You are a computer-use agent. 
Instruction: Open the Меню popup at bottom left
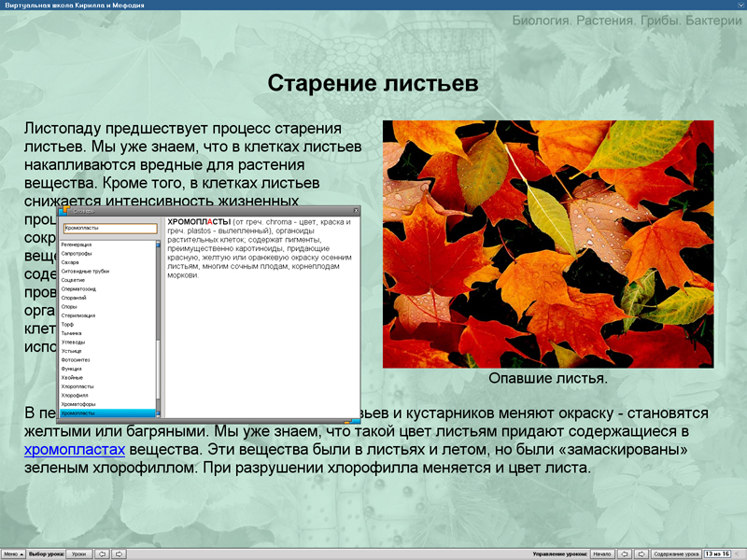(16, 553)
